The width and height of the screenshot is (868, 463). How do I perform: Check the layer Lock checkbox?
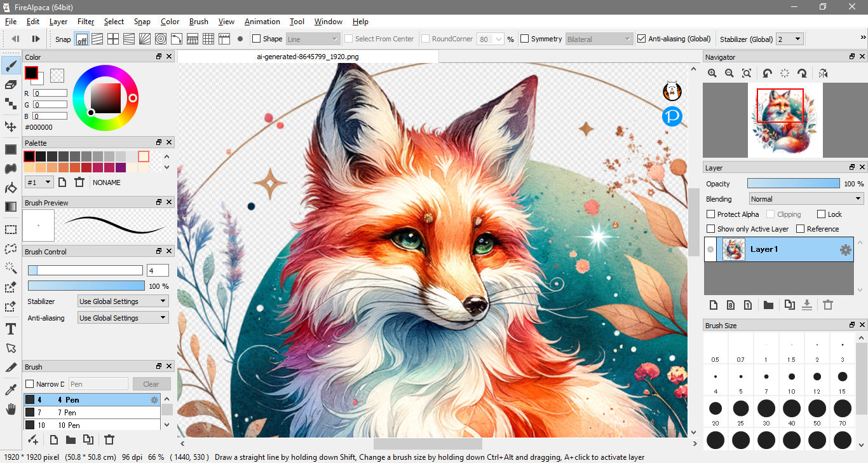tap(821, 214)
